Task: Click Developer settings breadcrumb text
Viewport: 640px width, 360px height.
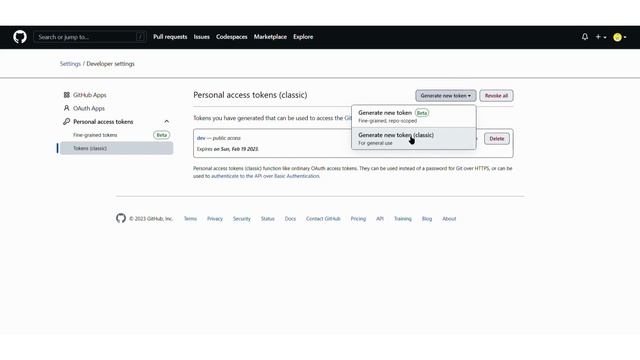Action: [x=110, y=64]
